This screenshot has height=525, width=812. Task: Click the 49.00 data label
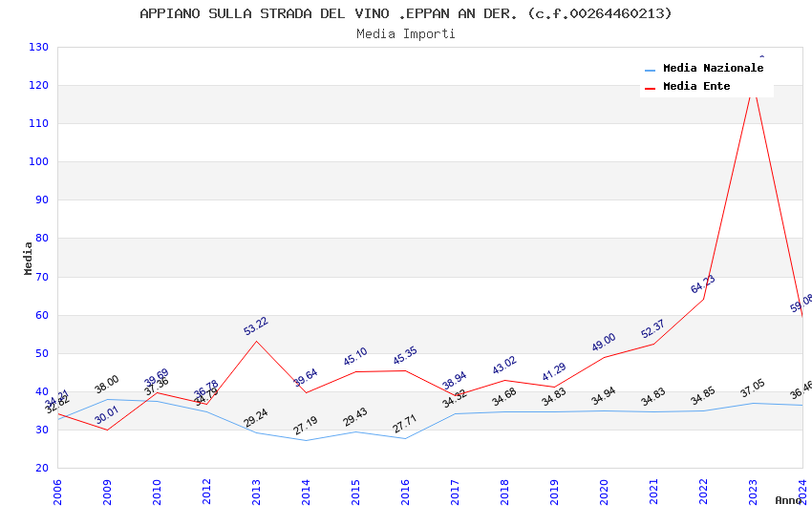coord(604,342)
